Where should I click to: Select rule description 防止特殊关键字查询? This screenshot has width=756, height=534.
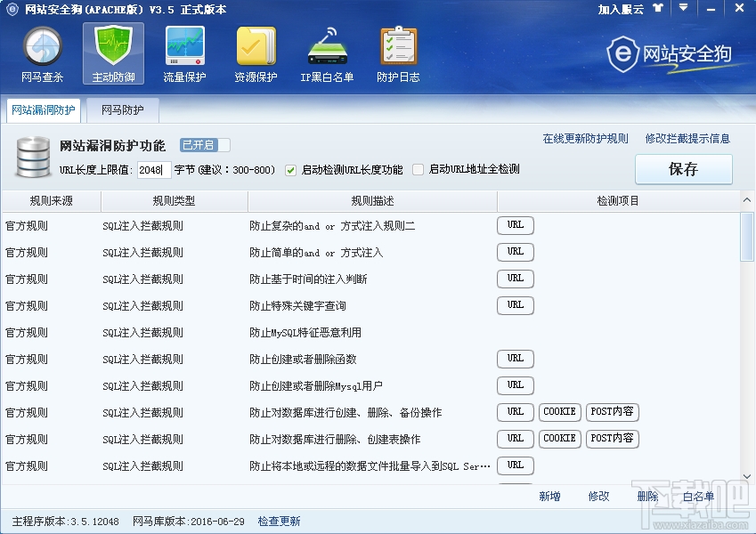coord(297,306)
